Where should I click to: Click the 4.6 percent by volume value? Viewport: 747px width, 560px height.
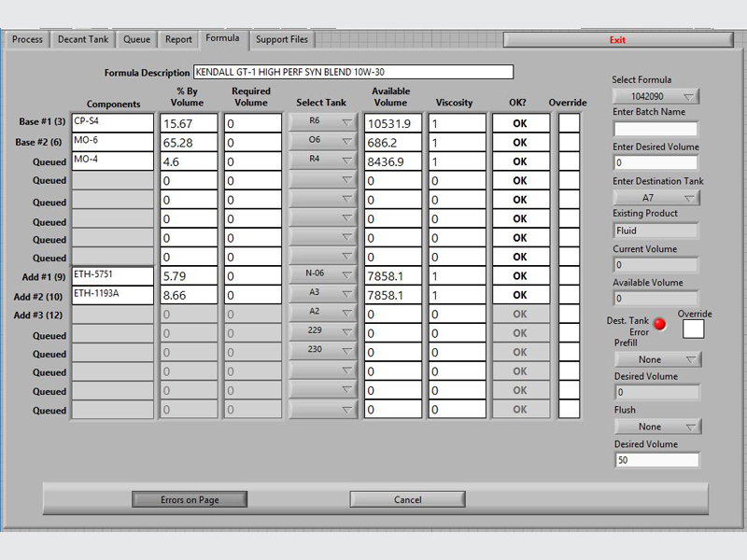click(x=189, y=161)
